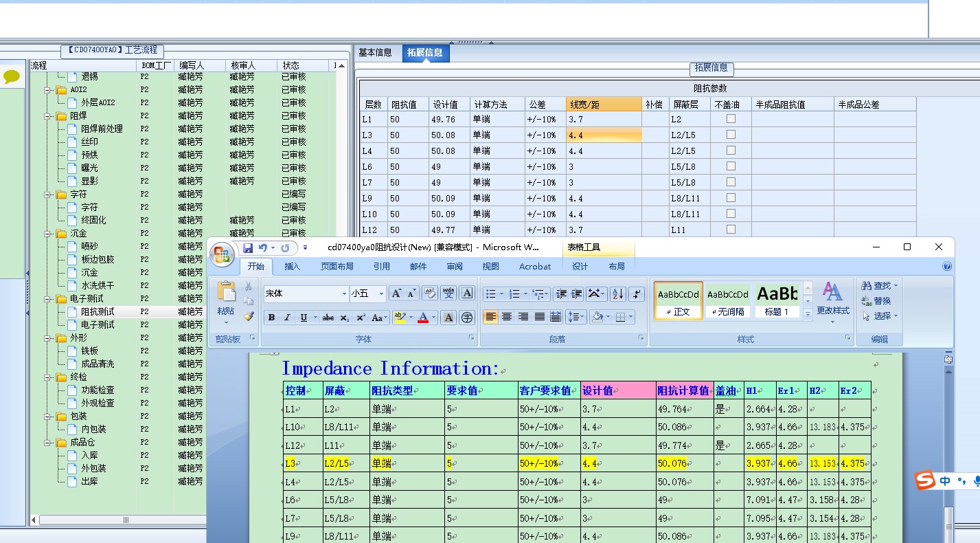Apply the 无间隔 style
The height and width of the screenshot is (543, 980).
(728, 301)
